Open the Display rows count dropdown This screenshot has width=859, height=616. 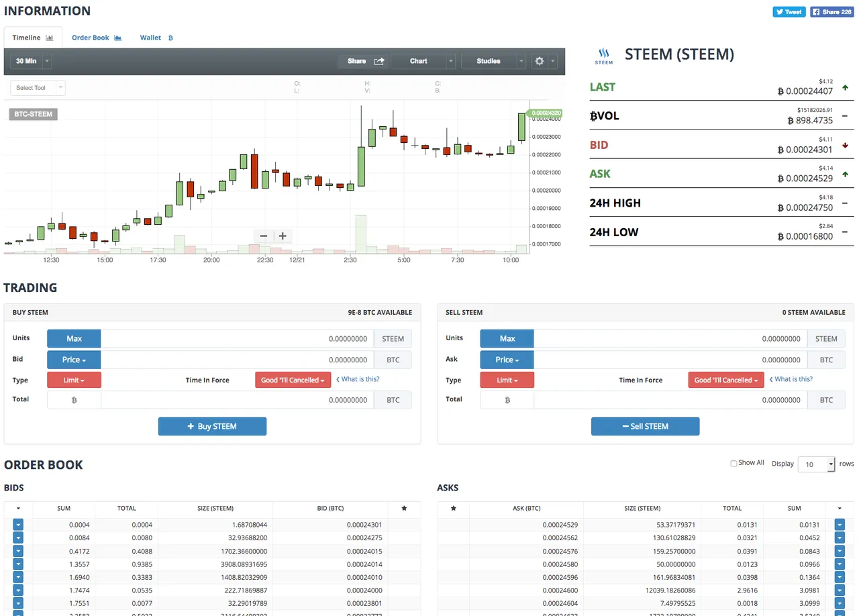816,464
